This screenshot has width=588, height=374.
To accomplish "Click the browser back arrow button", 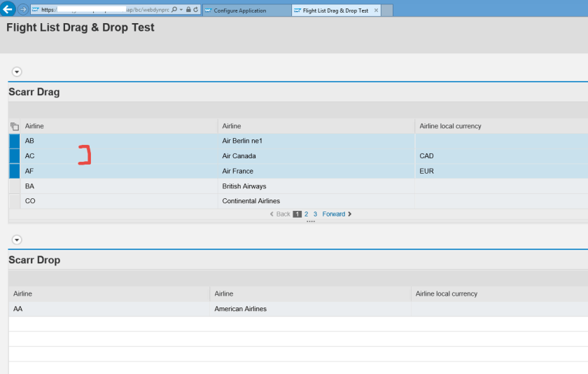I will coord(8,9).
